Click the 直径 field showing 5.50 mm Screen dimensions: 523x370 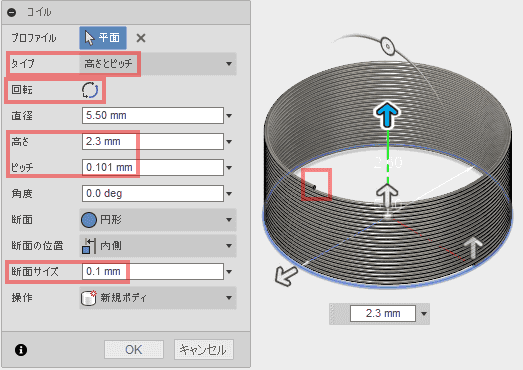tap(153, 115)
